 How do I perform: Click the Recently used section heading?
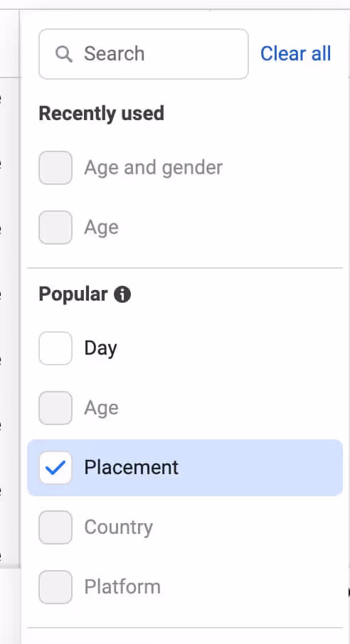click(102, 113)
